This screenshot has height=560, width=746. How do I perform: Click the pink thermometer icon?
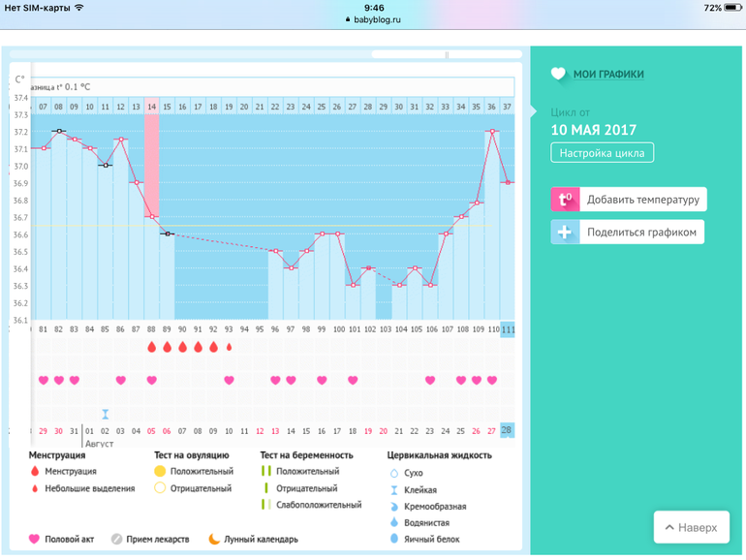(x=565, y=200)
